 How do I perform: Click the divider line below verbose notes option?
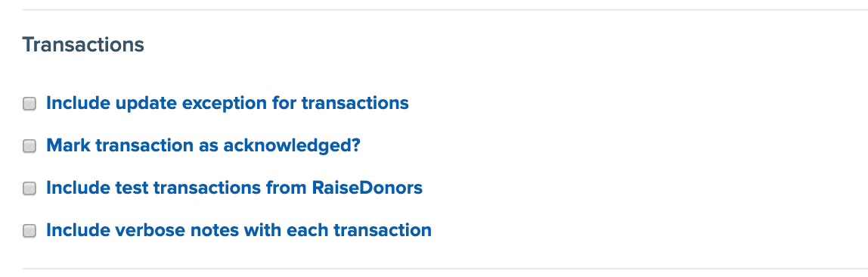click(445, 269)
